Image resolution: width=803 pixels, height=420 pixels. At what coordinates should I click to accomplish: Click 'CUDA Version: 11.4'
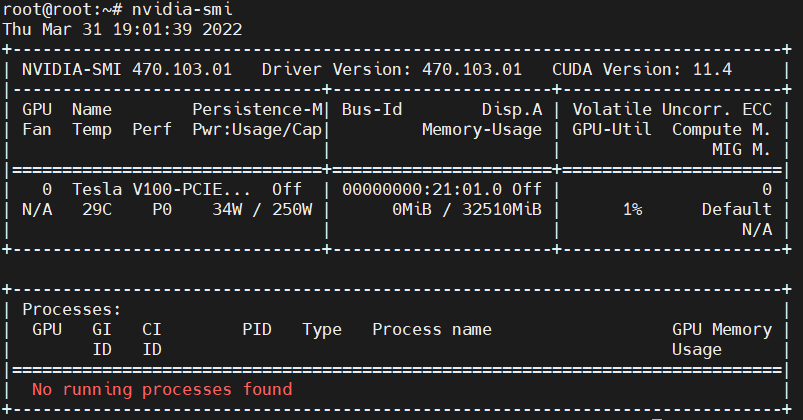click(642, 69)
